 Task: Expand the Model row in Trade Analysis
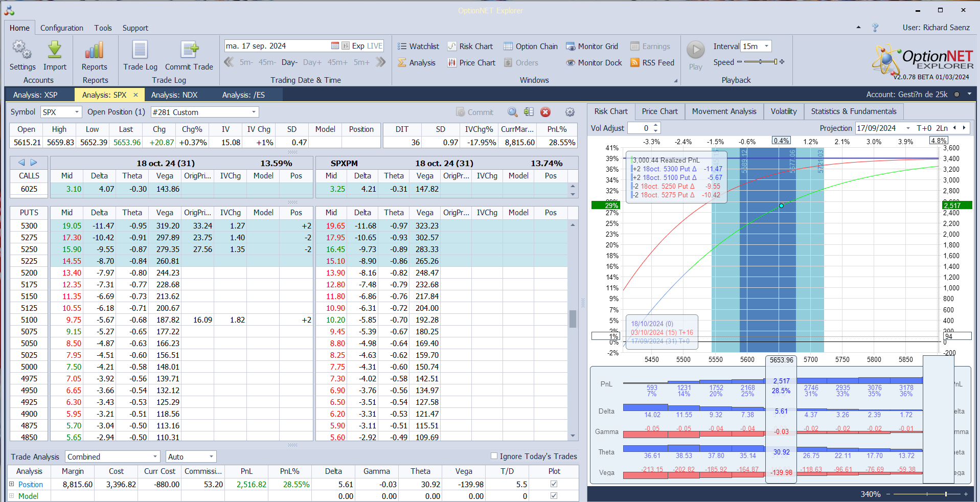[12, 496]
